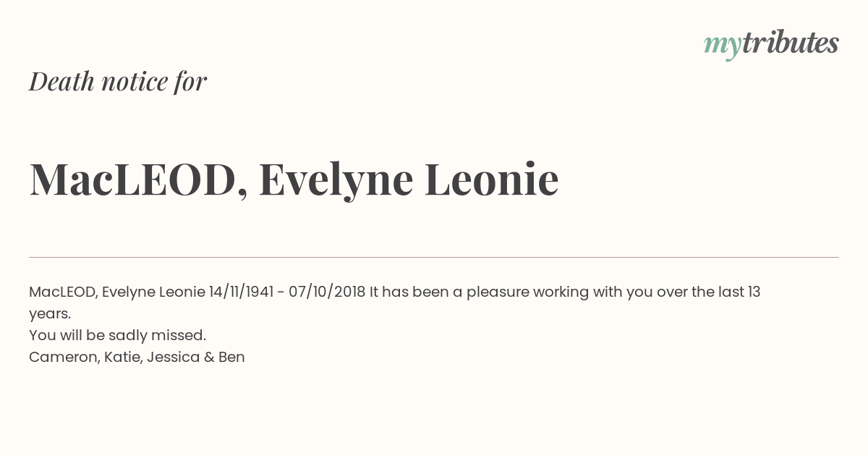This screenshot has height=456, width=868.
Task: Click the 'tributes' part of the logo
Action: (791, 43)
